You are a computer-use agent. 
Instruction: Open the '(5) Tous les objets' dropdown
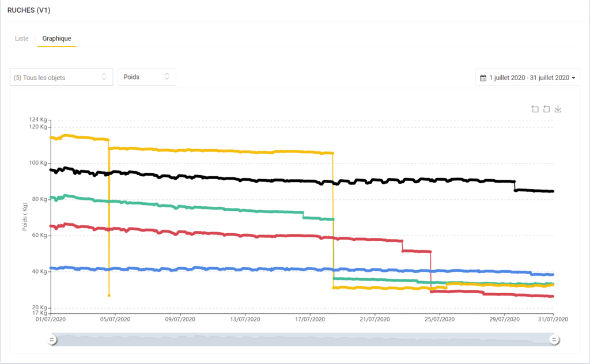pyautogui.click(x=61, y=77)
